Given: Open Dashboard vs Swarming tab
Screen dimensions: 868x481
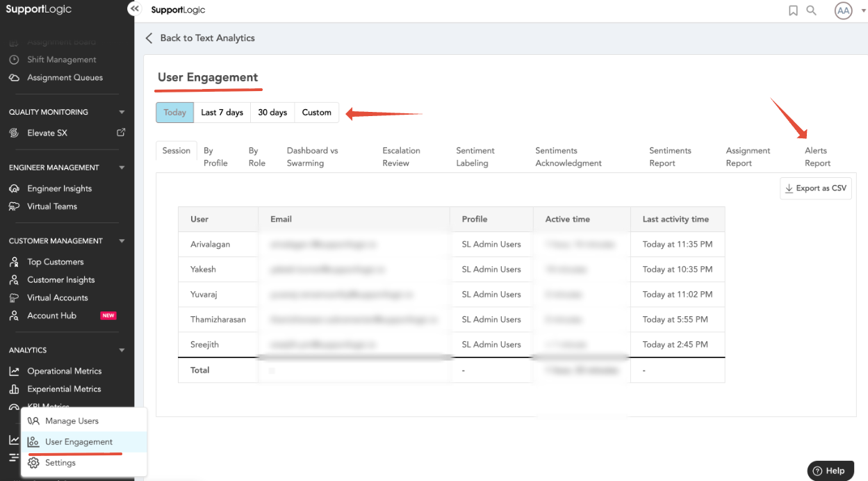Looking at the screenshot, I should 313,156.
